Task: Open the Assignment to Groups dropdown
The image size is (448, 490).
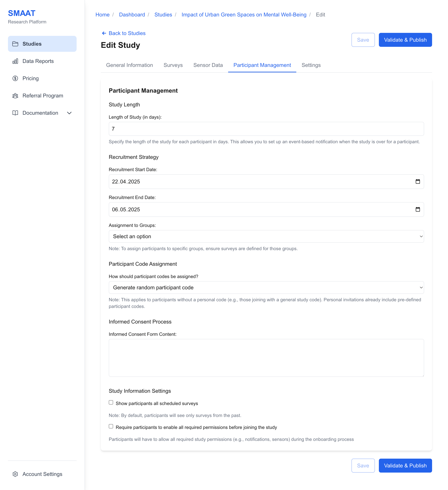Action: (266, 236)
